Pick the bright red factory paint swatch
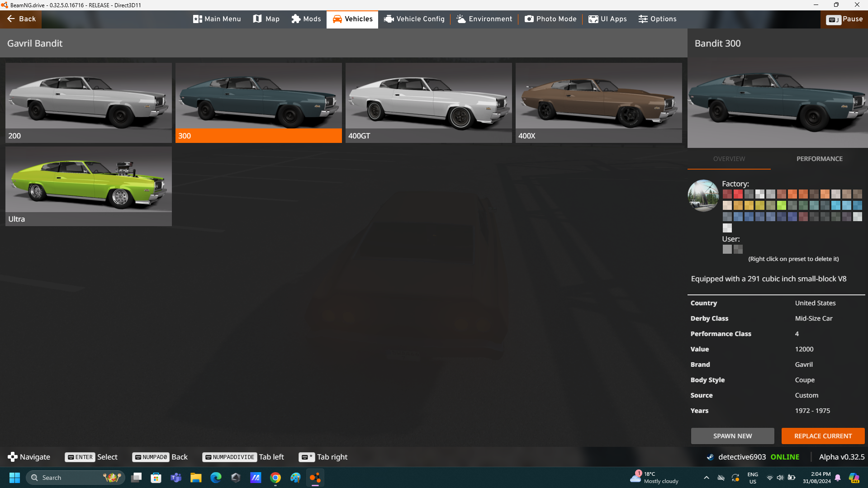The width and height of the screenshot is (868, 488). (738, 194)
